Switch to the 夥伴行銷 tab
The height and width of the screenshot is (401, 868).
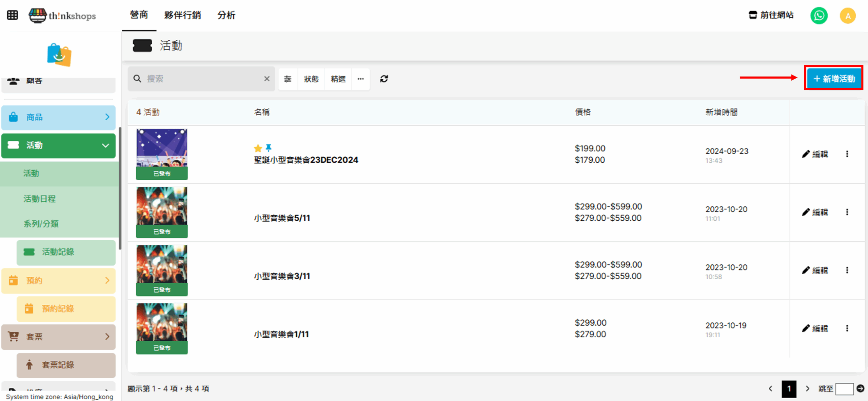[182, 15]
